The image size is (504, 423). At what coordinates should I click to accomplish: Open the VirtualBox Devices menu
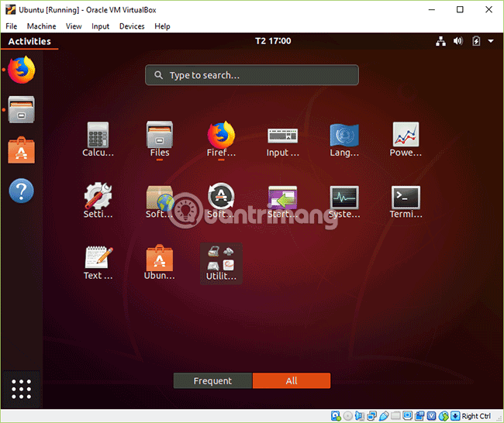(132, 26)
